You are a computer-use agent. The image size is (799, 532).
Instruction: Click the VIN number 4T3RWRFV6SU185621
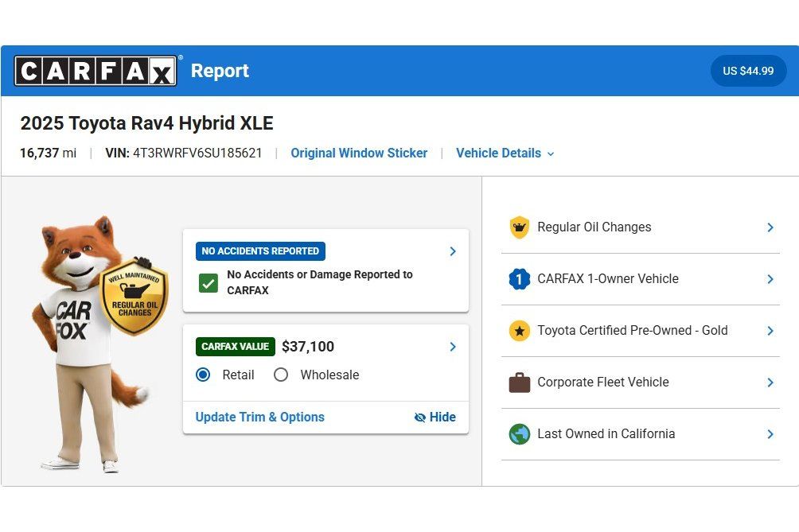pos(197,153)
